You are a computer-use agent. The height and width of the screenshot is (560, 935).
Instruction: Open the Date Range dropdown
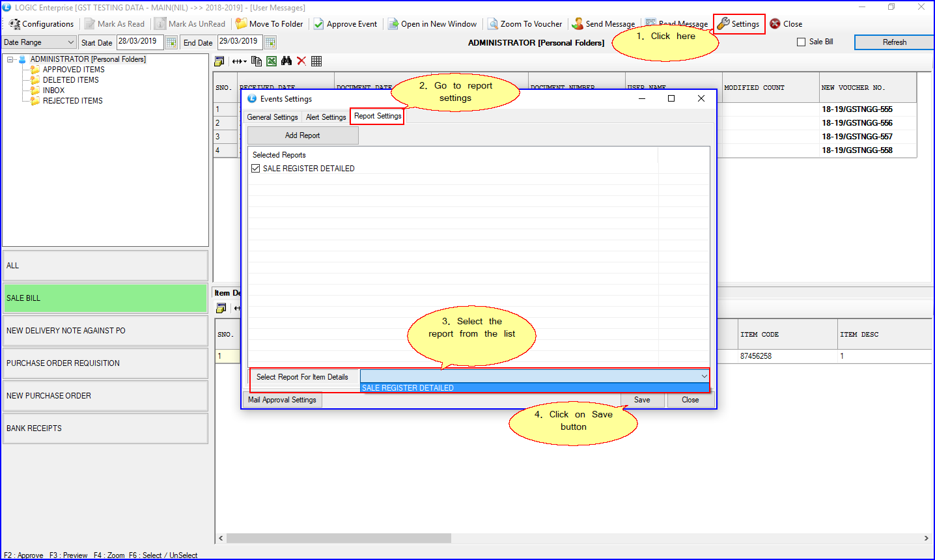pos(71,42)
